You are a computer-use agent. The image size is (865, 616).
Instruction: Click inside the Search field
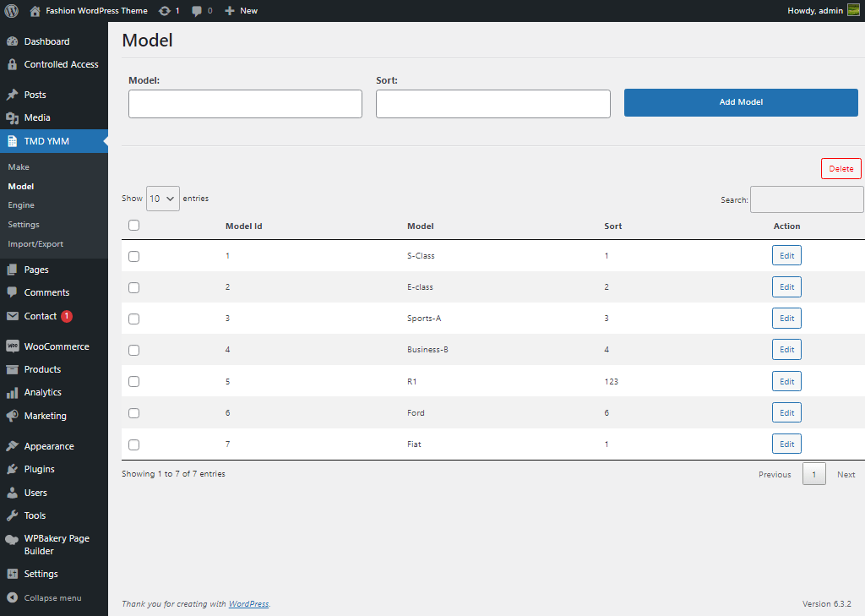[806, 199]
